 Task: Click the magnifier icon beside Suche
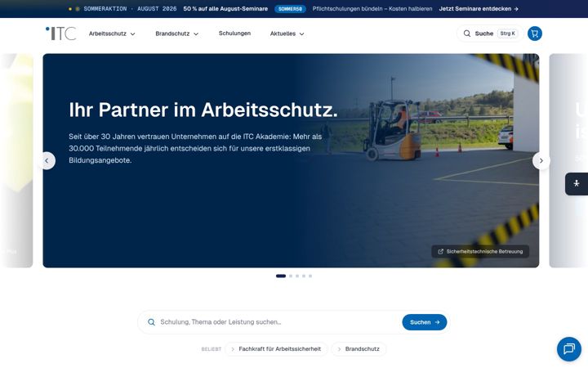(x=467, y=34)
